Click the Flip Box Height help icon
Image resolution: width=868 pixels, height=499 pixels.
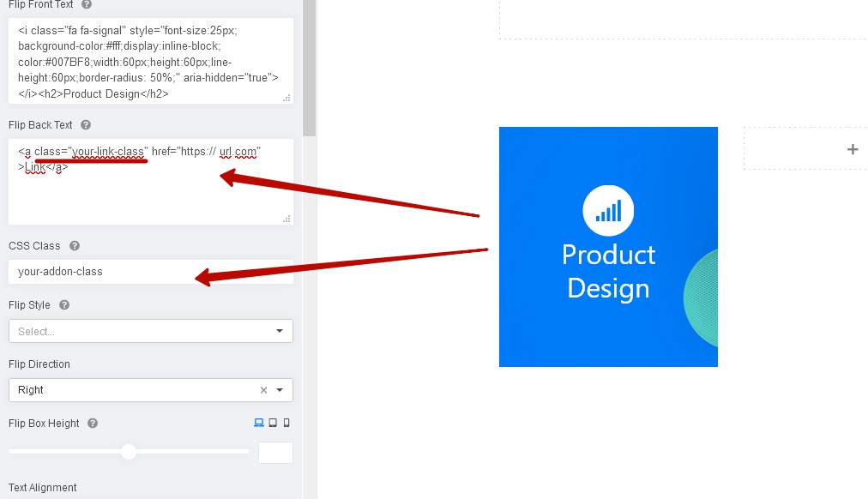point(93,424)
